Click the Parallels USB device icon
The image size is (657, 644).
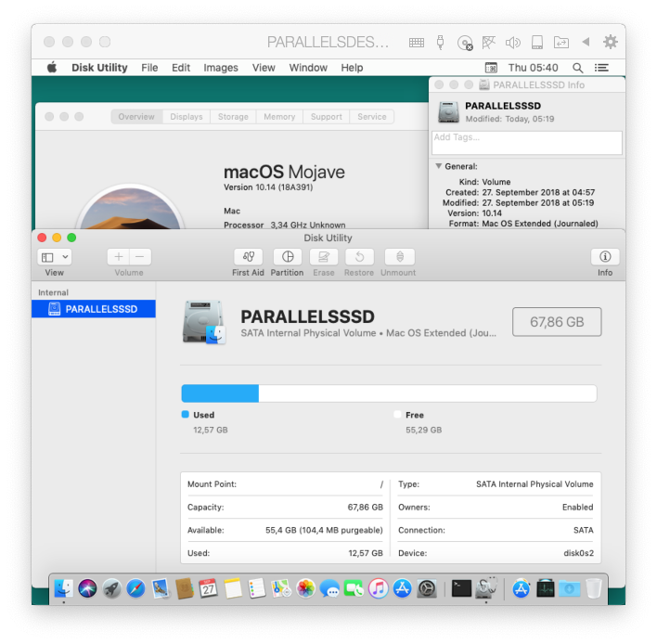(x=441, y=43)
